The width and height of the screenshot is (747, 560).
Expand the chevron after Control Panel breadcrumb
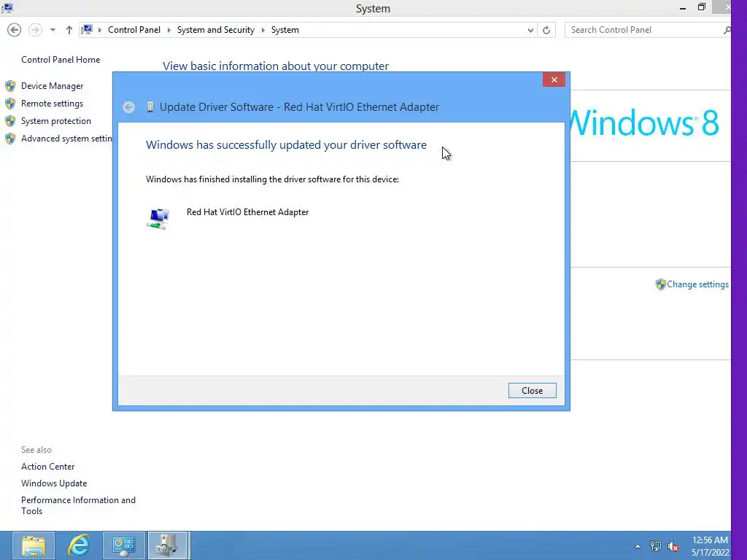point(169,30)
